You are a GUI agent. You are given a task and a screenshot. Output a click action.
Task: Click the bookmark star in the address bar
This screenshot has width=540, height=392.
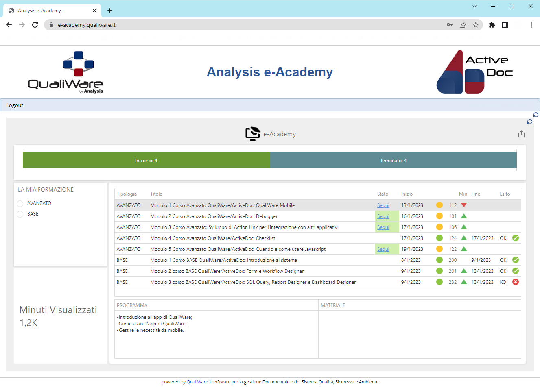click(476, 25)
